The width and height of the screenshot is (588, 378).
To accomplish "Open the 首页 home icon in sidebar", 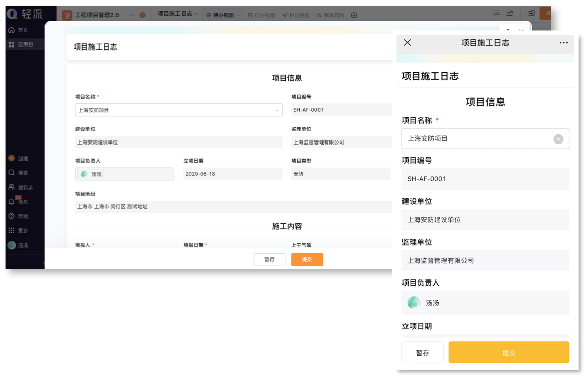I will 12,30.
